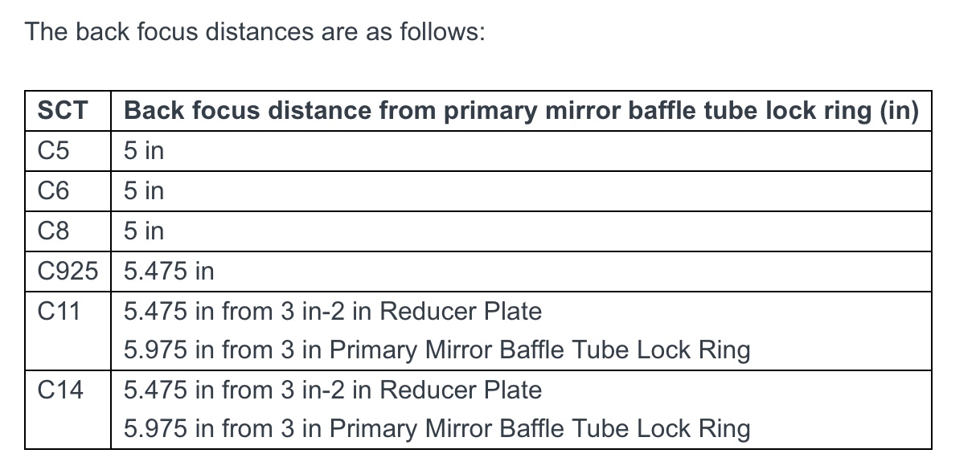
Task: Click the C925 row label
Action: [x=68, y=272]
